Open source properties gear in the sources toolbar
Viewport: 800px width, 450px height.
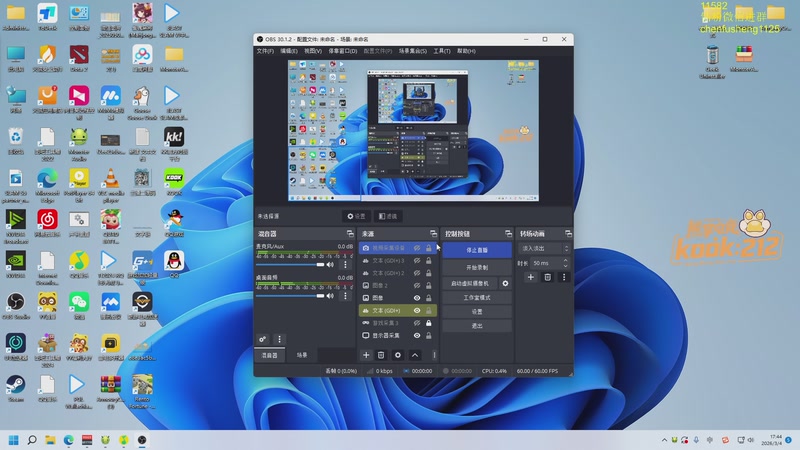pyautogui.click(x=397, y=355)
